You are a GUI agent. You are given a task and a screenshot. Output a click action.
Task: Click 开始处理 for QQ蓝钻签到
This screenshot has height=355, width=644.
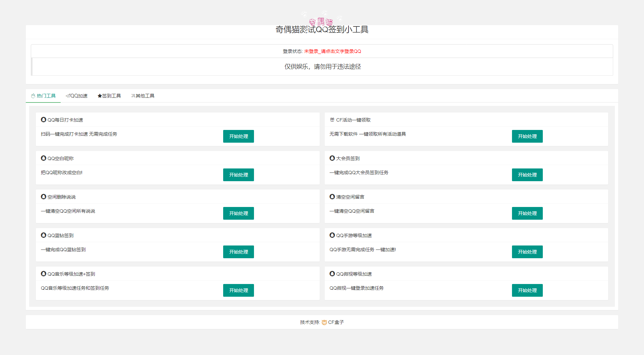pyautogui.click(x=239, y=252)
